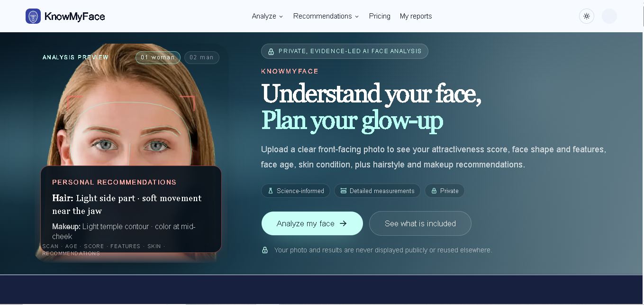Expand the Analyze dropdown menu
This screenshot has height=305, width=644.
267,16
